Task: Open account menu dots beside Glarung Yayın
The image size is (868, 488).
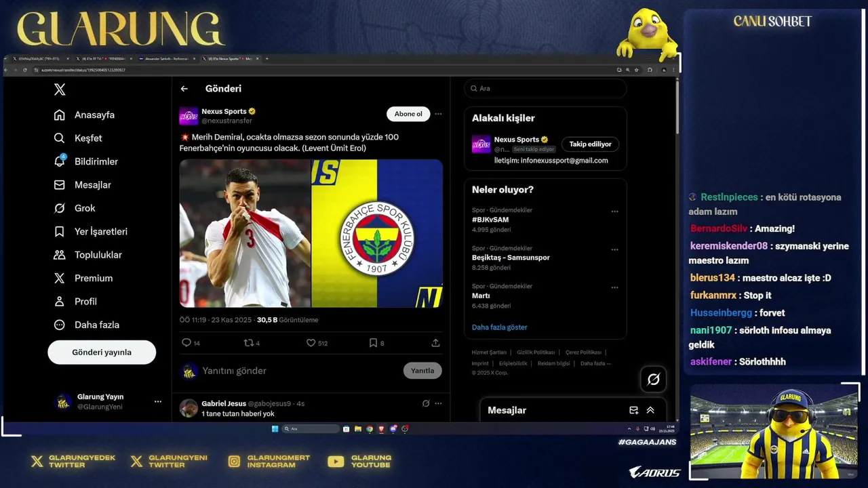Action: (x=158, y=401)
